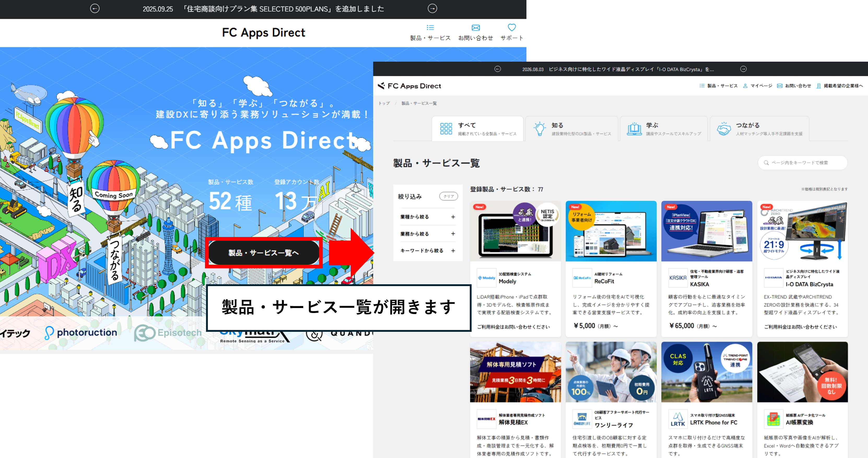
Task: Click 解体見積EX logo icon
Action: [x=486, y=419]
